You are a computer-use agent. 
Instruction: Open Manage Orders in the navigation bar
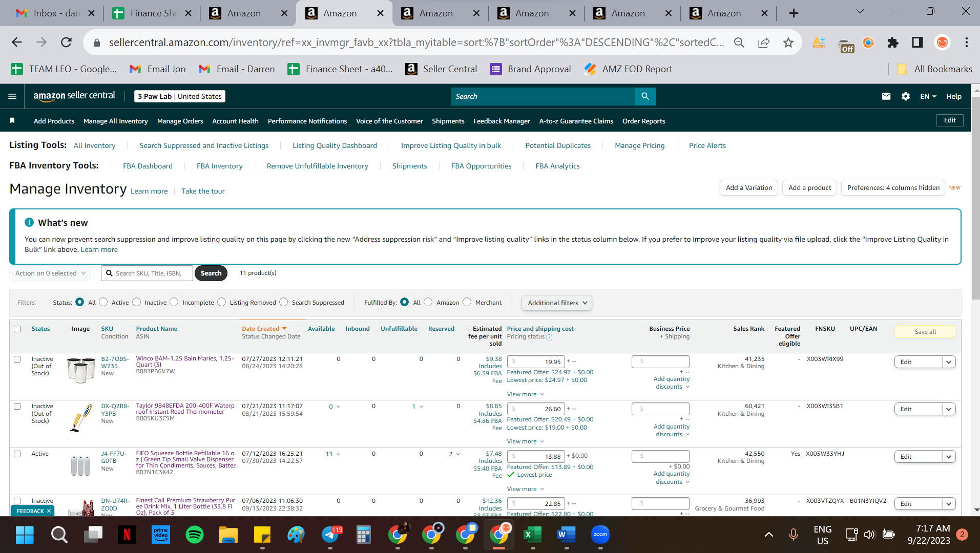180,121
